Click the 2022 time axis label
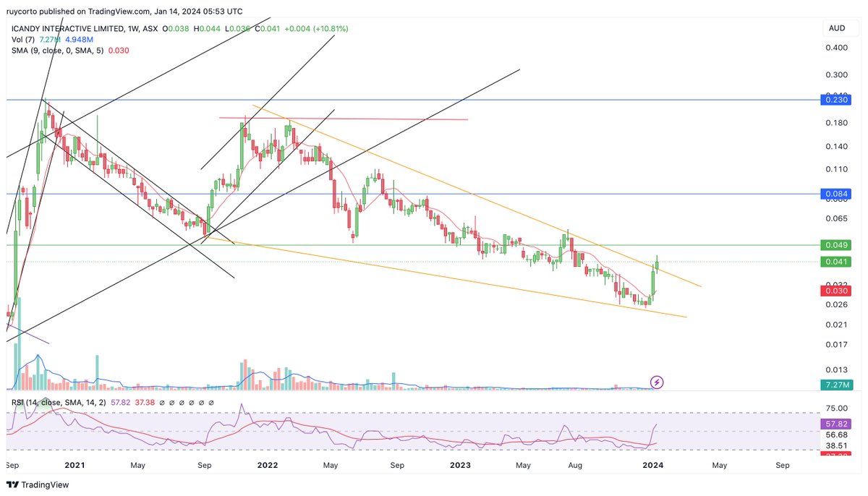Screen dimensions: 868x496 [268, 466]
